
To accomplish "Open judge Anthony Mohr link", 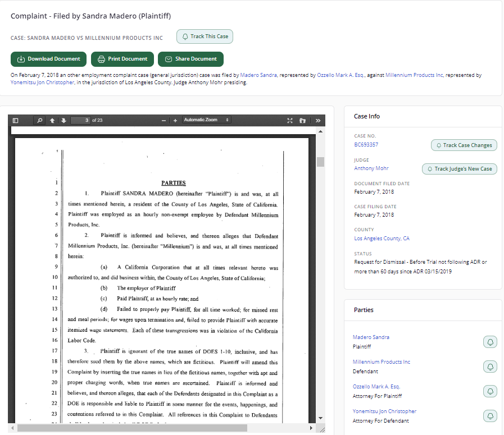I will (x=371, y=168).
